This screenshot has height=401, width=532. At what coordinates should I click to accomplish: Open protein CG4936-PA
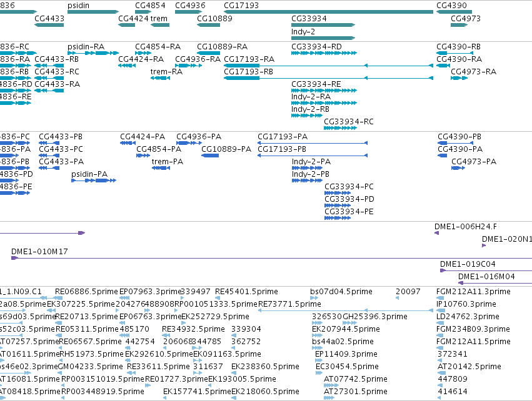pyautogui.click(x=199, y=137)
